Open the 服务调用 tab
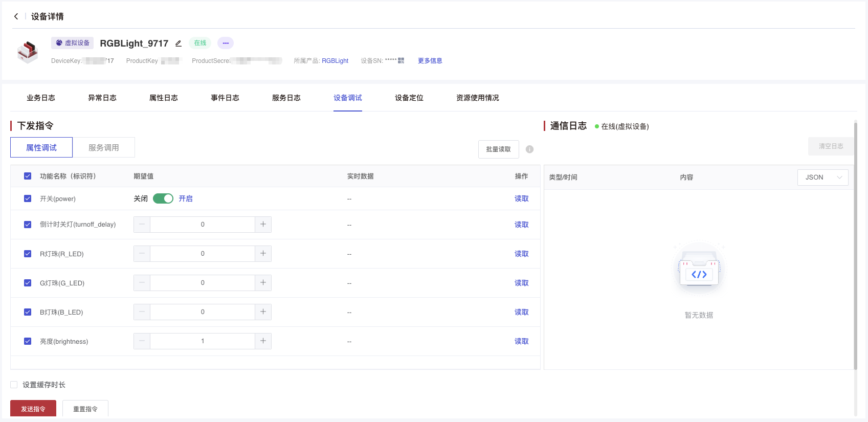The height and width of the screenshot is (422, 868). click(x=104, y=147)
